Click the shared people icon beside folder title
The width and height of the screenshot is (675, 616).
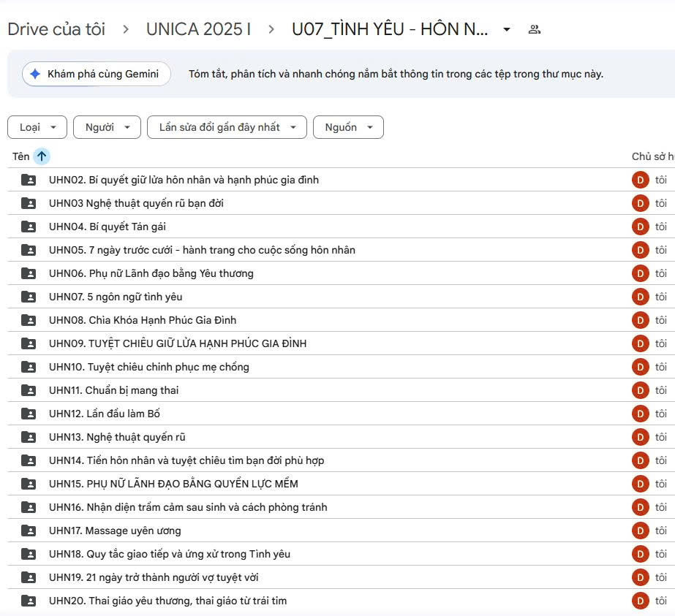point(535,29)
